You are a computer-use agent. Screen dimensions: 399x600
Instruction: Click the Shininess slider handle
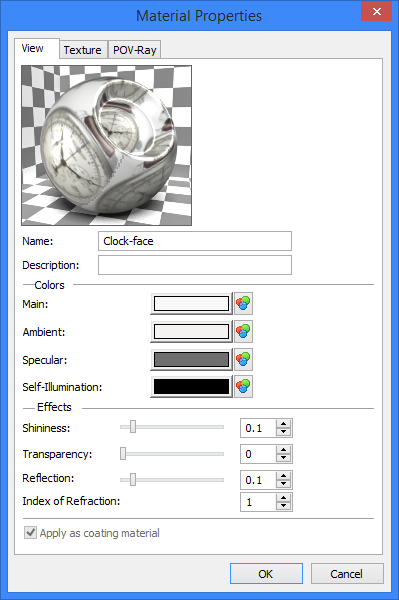pos(133,426)
